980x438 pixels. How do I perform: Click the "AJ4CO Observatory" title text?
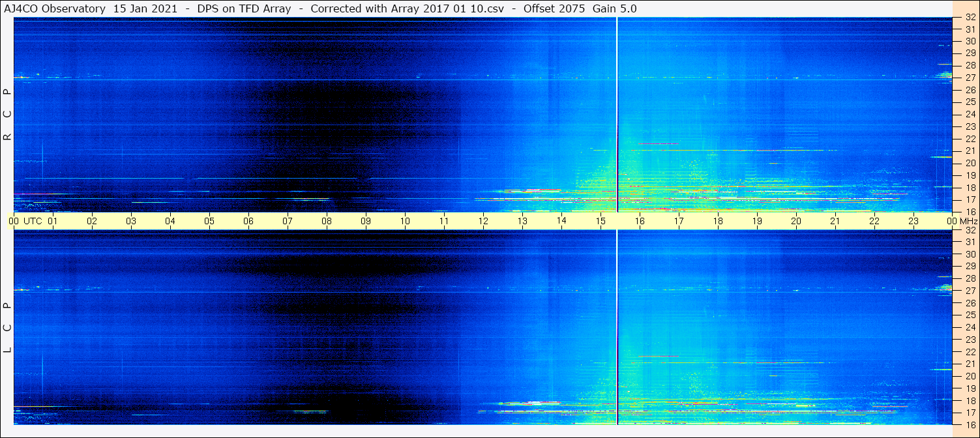(55, 8)
